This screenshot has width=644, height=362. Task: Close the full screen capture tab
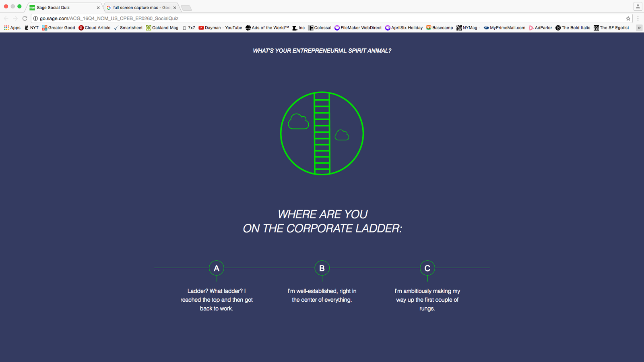(175, 8)
